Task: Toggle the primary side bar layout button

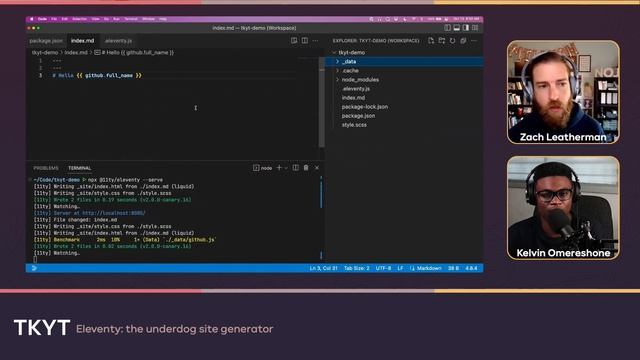Action: tap(447, 28)
